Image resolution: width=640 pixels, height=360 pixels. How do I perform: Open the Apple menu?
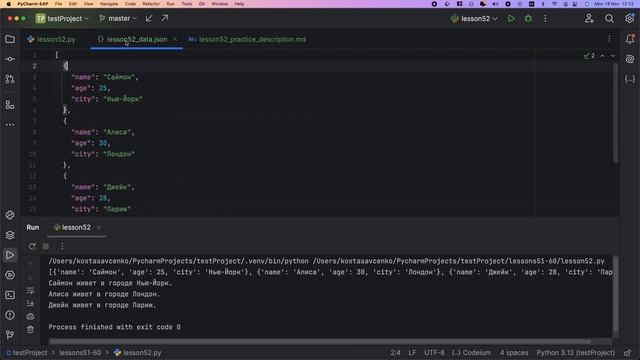point(8,4)
